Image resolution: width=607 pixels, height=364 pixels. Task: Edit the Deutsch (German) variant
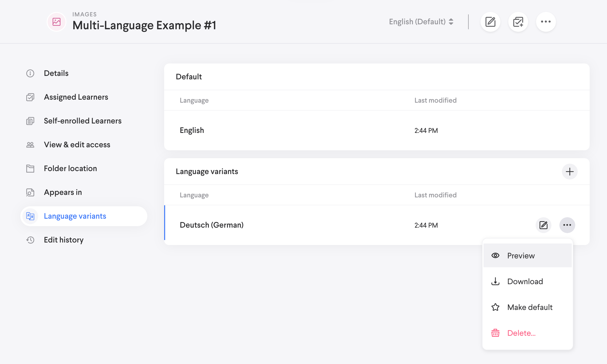pos(543,225)
